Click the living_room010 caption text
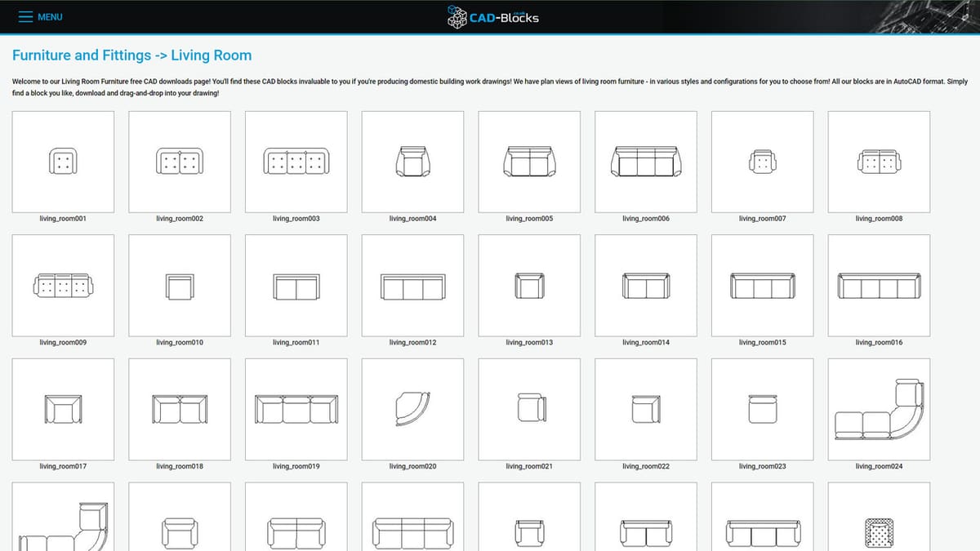The image size is (980, 551). point(180,343)
